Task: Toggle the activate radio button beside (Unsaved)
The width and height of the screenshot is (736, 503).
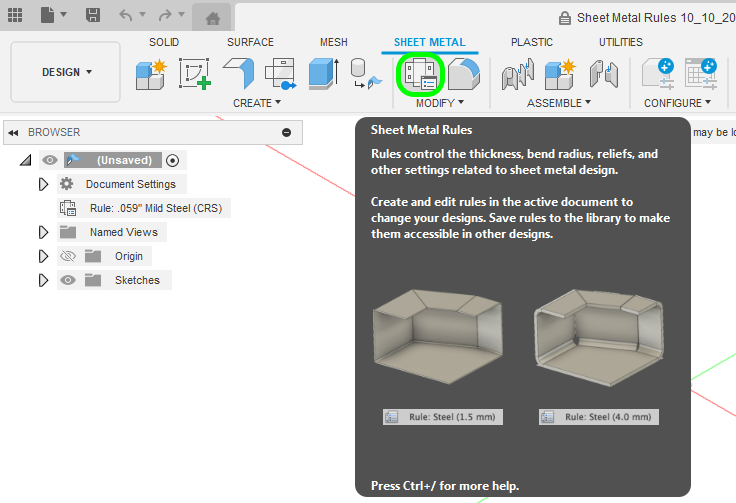Action: pyautogui.click(x=172, y=160)
